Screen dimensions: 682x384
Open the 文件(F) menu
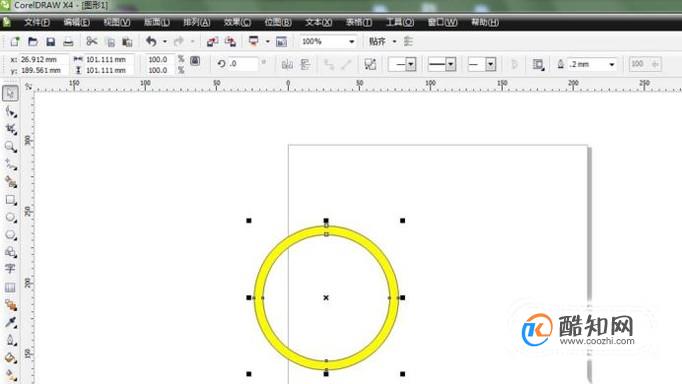pyautogui.click(x=37, y=22)
